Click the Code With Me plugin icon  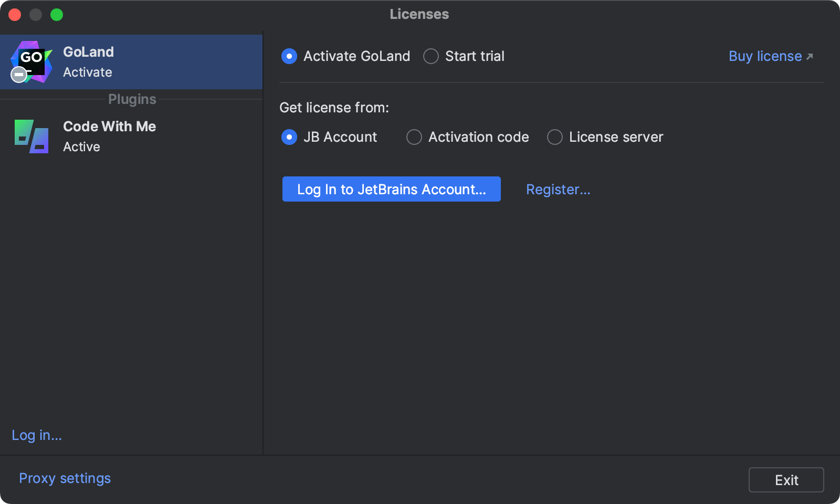pyautogui.click(x=31, y=136)
